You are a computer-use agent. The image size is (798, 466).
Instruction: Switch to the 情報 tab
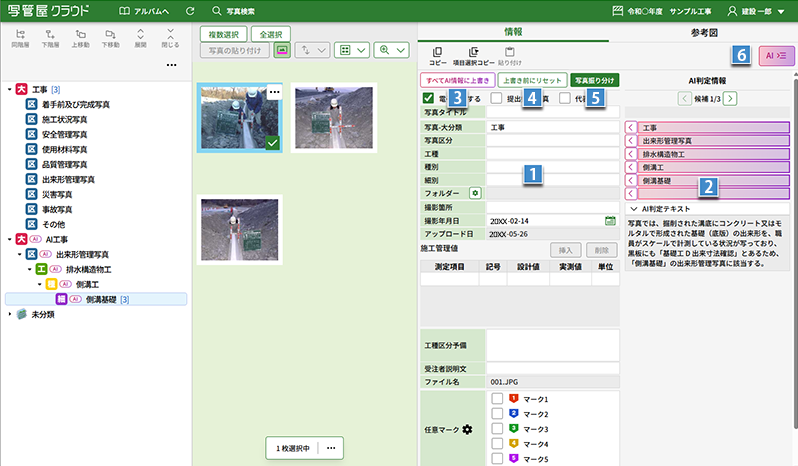click(513, 32)
